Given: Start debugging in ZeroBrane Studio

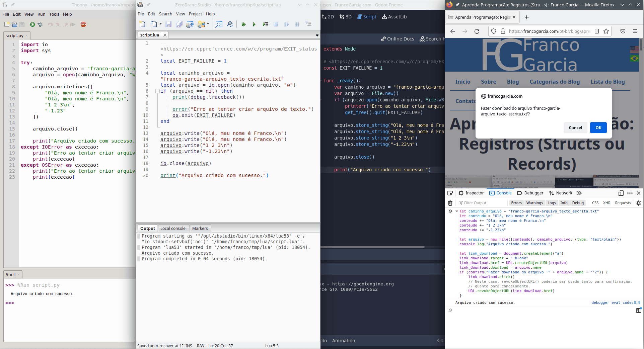Looking at the screenshot, I should 243,24.
